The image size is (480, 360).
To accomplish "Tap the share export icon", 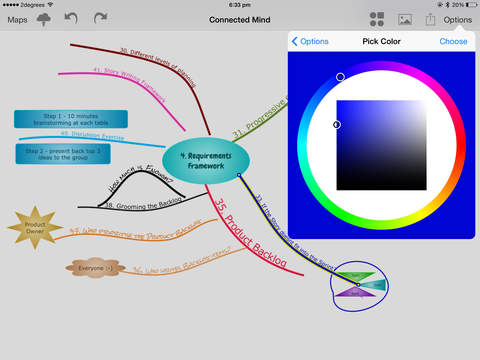I will point(430,19).
